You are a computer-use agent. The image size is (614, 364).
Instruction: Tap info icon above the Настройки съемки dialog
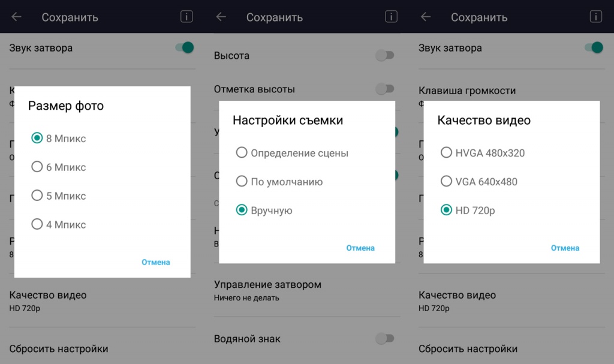click(391, 17)
